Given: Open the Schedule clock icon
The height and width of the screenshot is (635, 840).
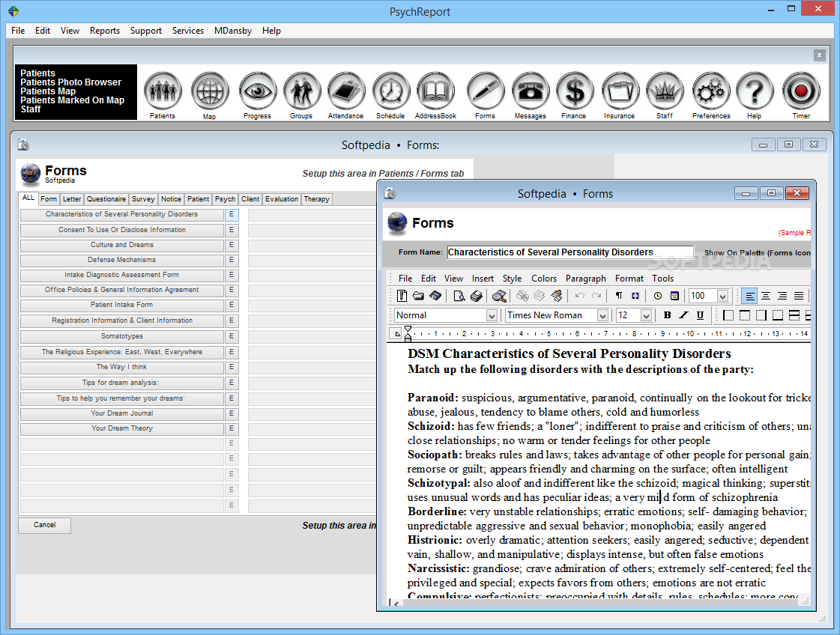Looking at the screenshot, I should (390, 91).
